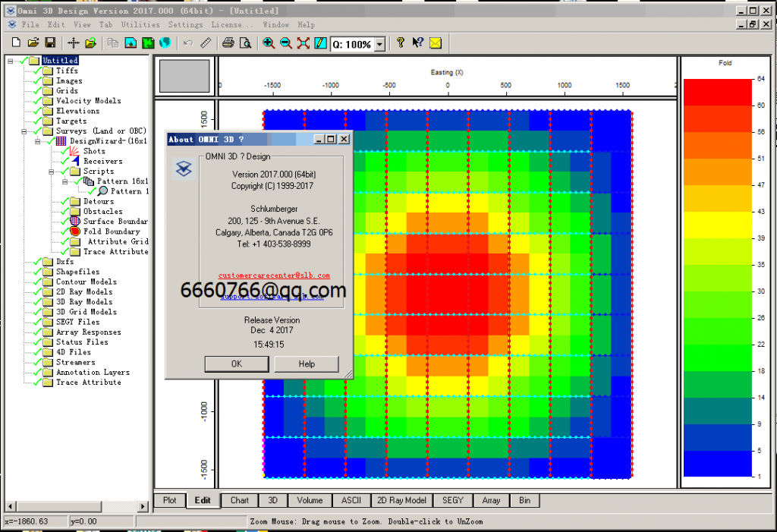Select the crosshair pan tool icon
This screenshot has width=777, height=532.
click(74, 42)
